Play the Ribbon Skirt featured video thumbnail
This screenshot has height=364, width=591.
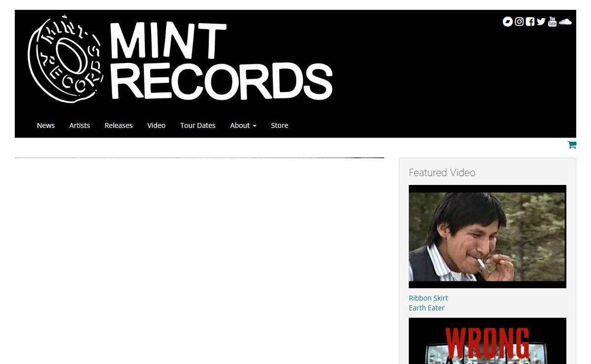(488, 237)
